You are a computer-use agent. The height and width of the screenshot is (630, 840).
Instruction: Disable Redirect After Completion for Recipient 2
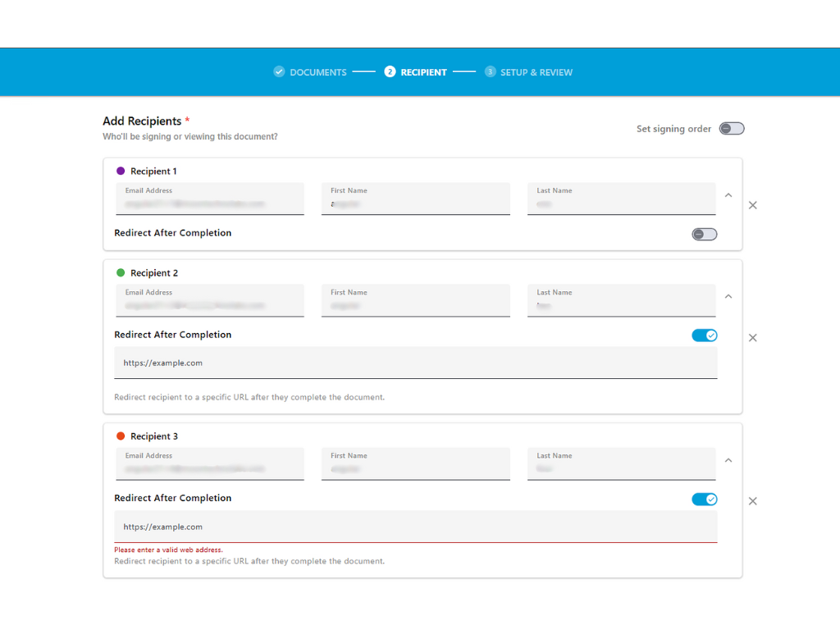click(704, 336)
